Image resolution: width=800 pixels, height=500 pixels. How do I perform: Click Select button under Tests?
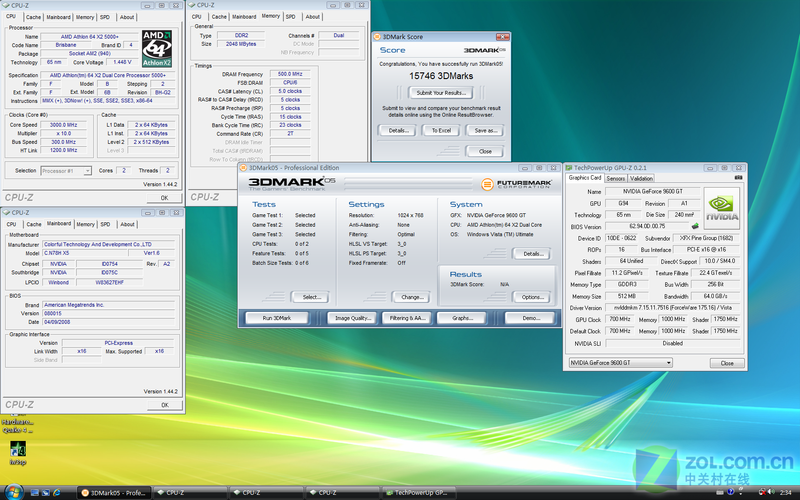pyautogui.click(x=311, y=297)
